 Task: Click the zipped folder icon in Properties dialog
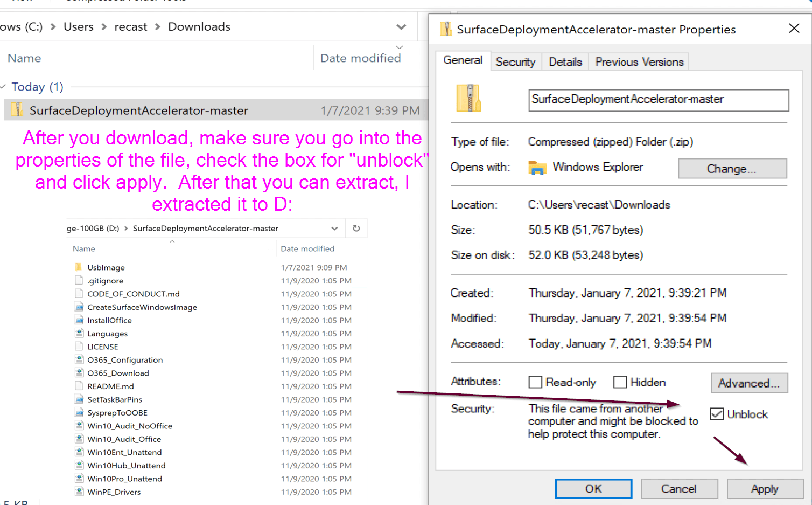tap(468, 98)
